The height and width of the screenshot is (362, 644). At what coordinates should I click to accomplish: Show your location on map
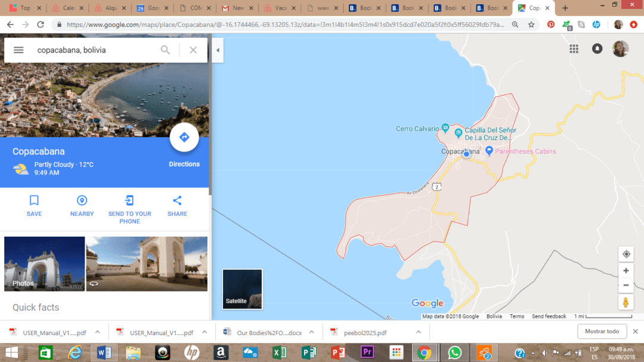tap(626, 254)
